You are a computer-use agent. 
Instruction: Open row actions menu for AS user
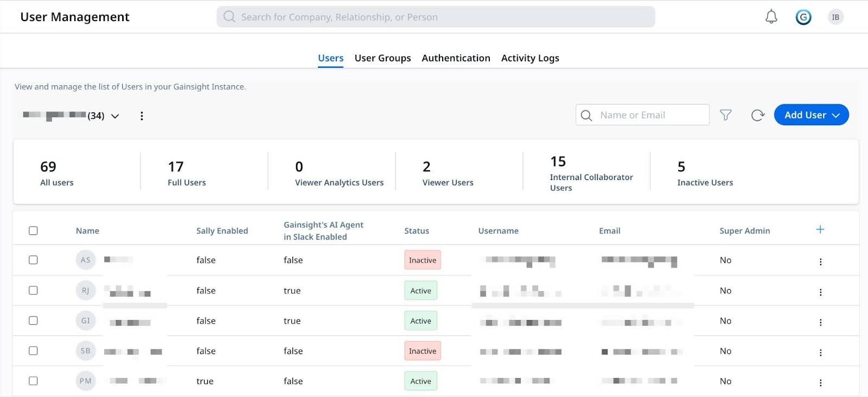tap(820, 261)
